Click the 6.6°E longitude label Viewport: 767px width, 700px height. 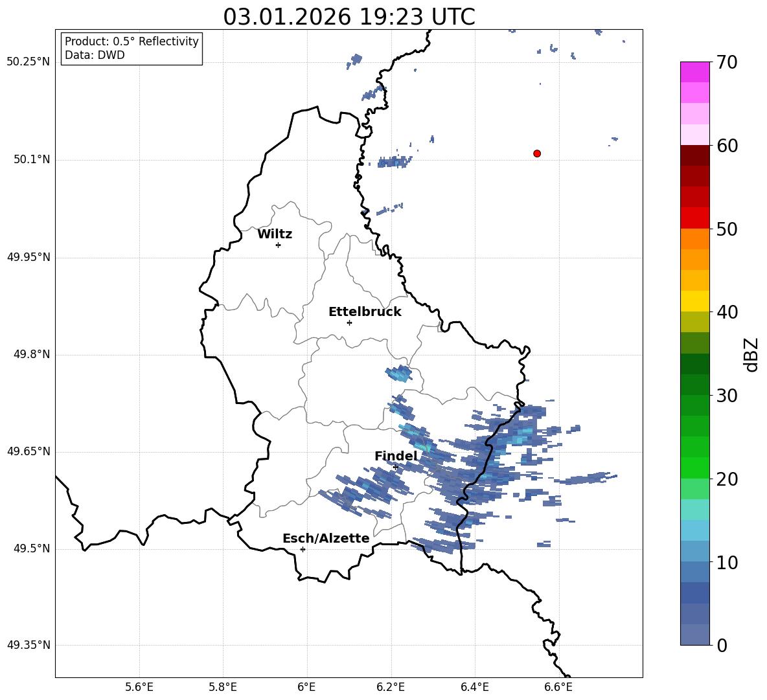coord(558,687)
